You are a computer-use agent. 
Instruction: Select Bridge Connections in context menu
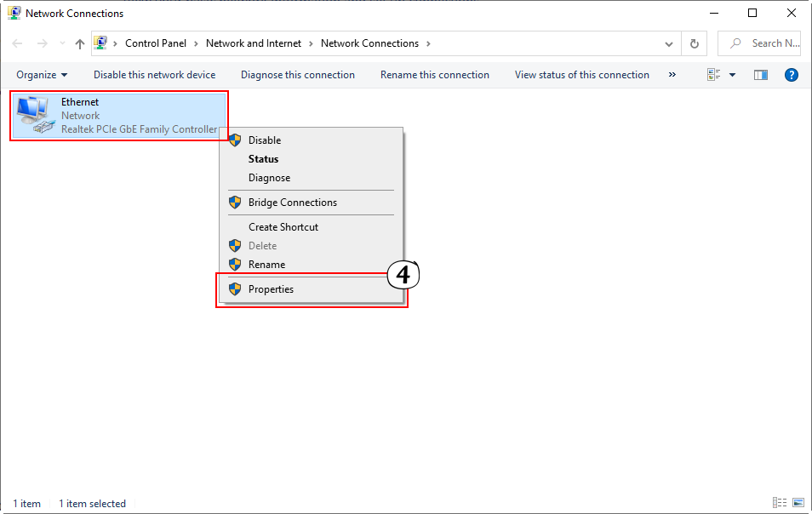coord(292,203)
